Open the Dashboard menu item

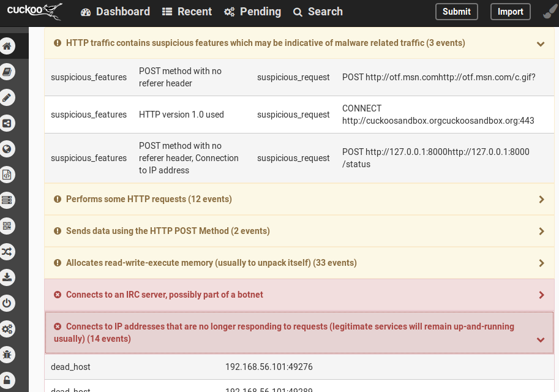[115, 11]
